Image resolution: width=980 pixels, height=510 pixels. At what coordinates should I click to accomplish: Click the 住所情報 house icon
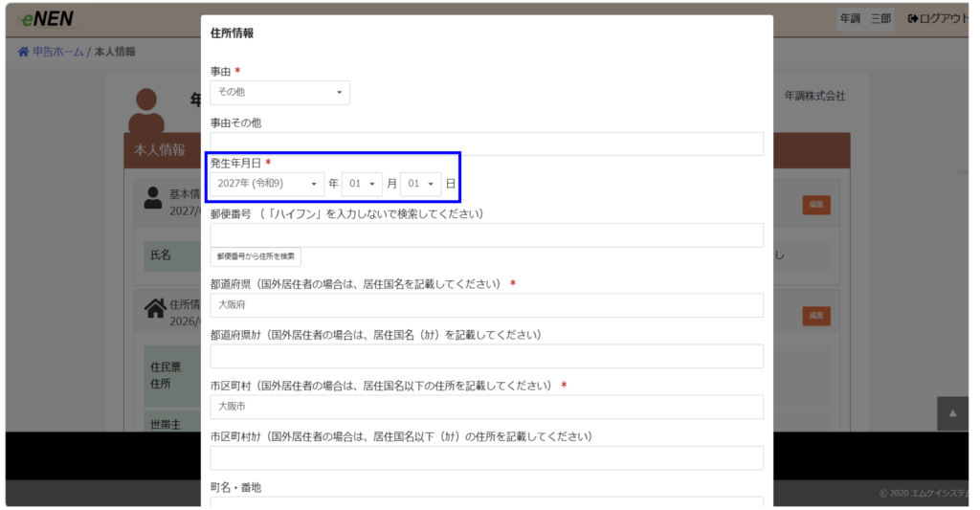tap(154, 308)
